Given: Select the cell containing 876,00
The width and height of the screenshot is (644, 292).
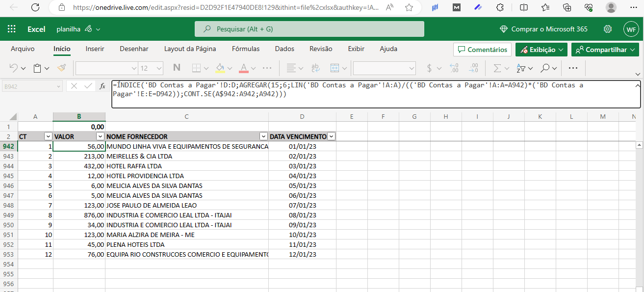Looking at the screenshot, I should [x=79, y=215].
